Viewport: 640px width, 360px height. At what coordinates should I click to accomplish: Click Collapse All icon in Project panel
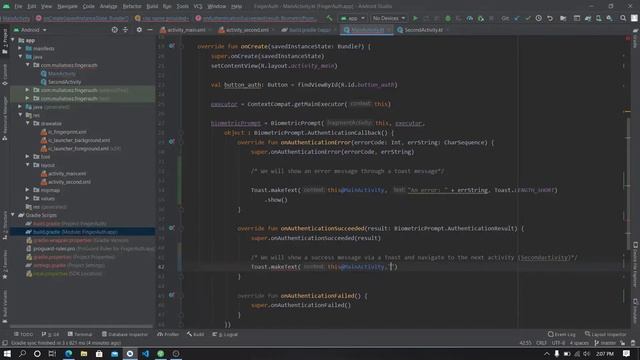tap(125, 30)
